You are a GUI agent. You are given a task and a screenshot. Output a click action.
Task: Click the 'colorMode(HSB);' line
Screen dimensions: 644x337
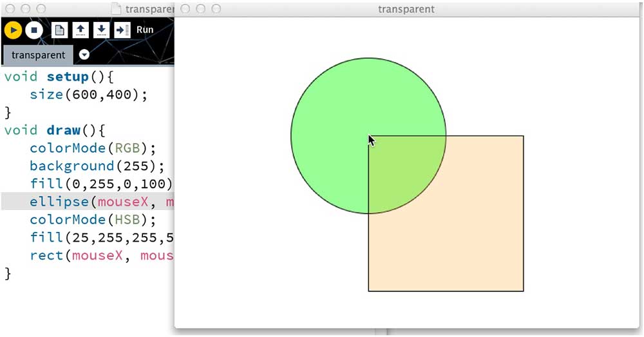[x=93, y=220]
